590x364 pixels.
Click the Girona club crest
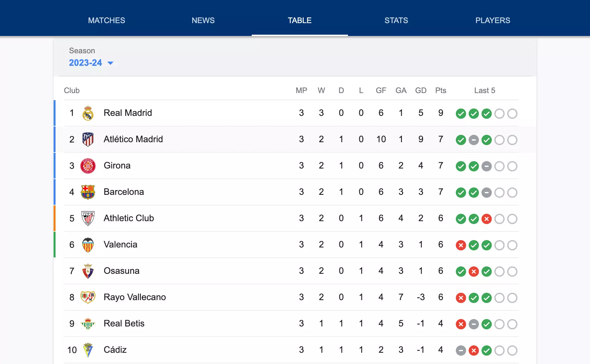pyautogui.click(x=88, y=166)
